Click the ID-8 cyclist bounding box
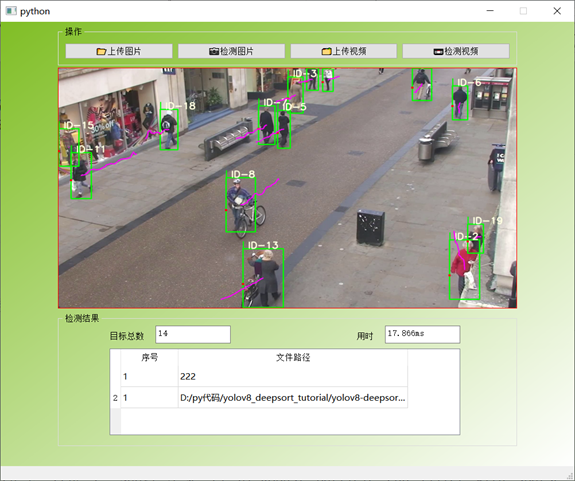 (x=241, y=205)
